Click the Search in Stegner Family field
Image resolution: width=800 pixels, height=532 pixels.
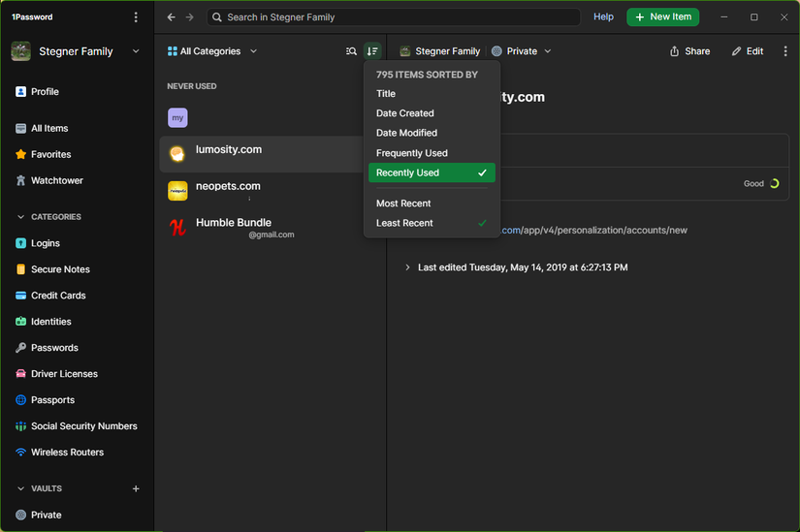click(393, 17)
